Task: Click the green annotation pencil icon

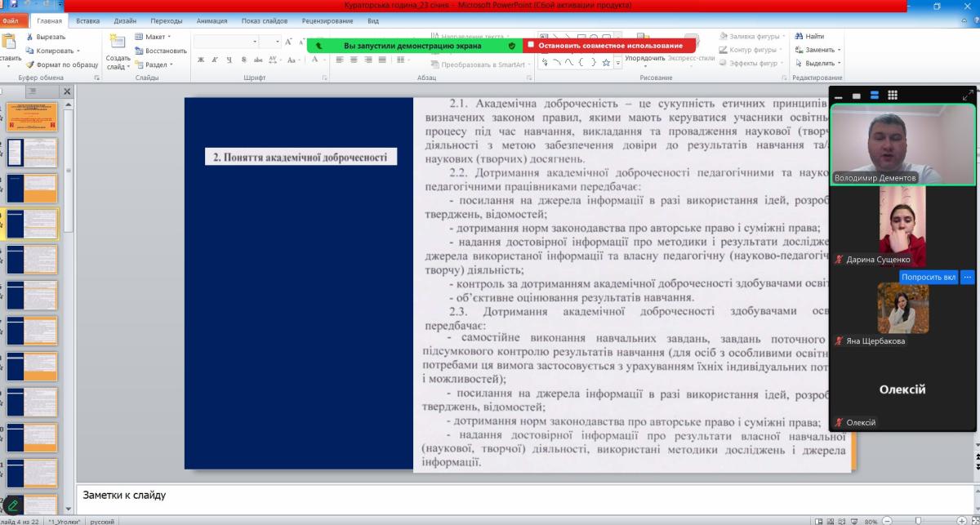Action: pyautogui.click(x=13, y=505)
